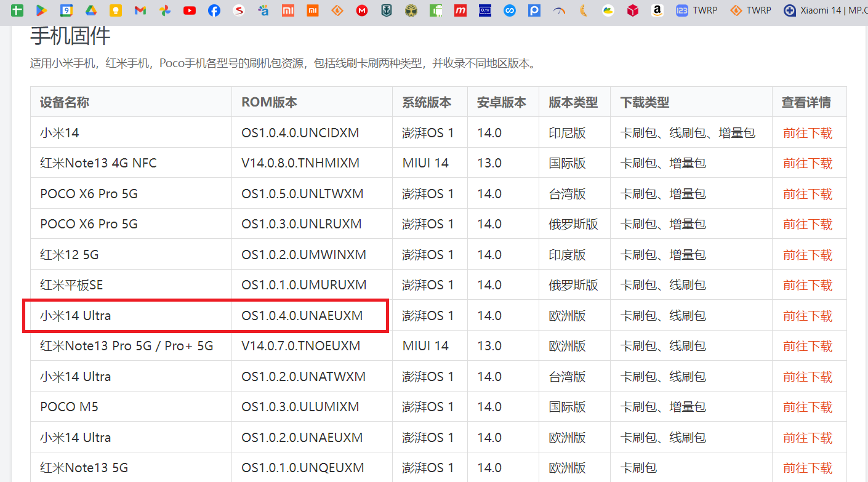Open the Amazon bookmark icon
The image size is (868, 482).
pos(657,10)
